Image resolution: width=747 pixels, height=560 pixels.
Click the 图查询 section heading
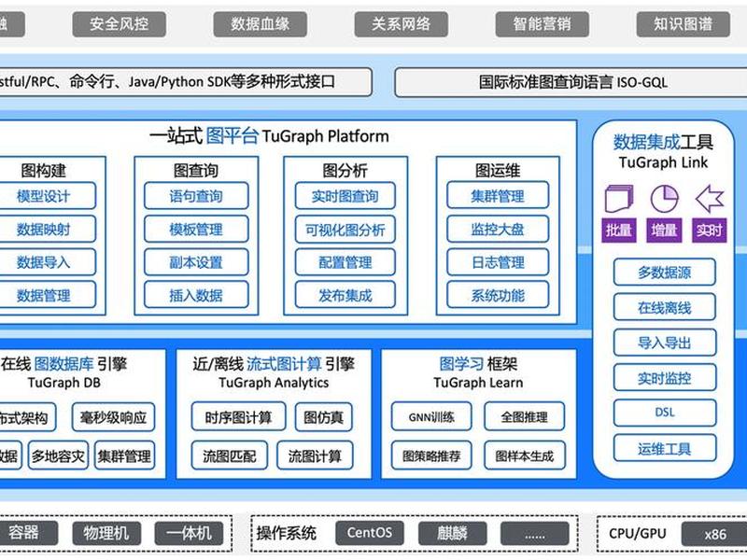pyautogui.click(x=196, y=170)
